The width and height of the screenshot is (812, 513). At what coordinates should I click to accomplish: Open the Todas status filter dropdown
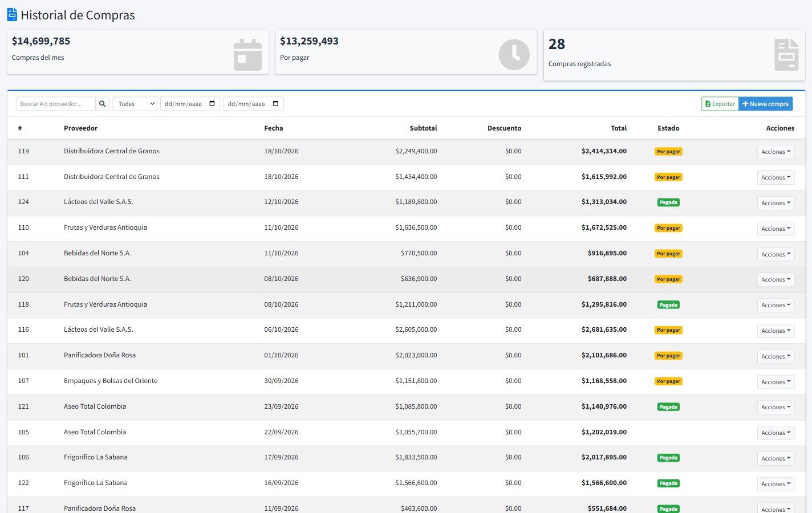click(x=135, y=104)
